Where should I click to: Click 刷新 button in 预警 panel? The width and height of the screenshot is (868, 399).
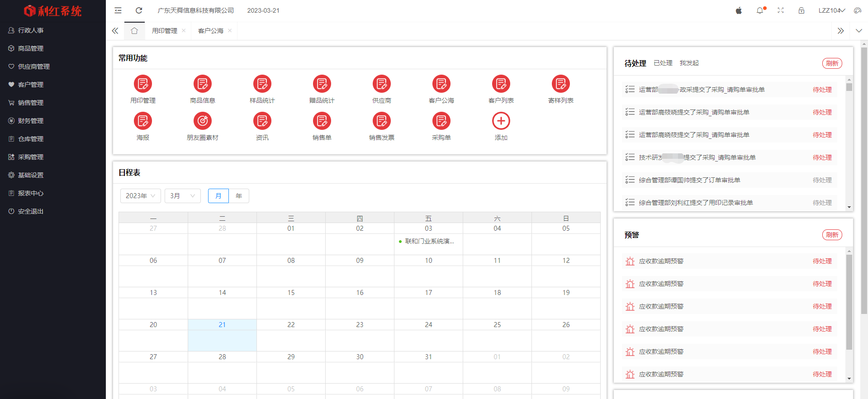coord(832,235)
